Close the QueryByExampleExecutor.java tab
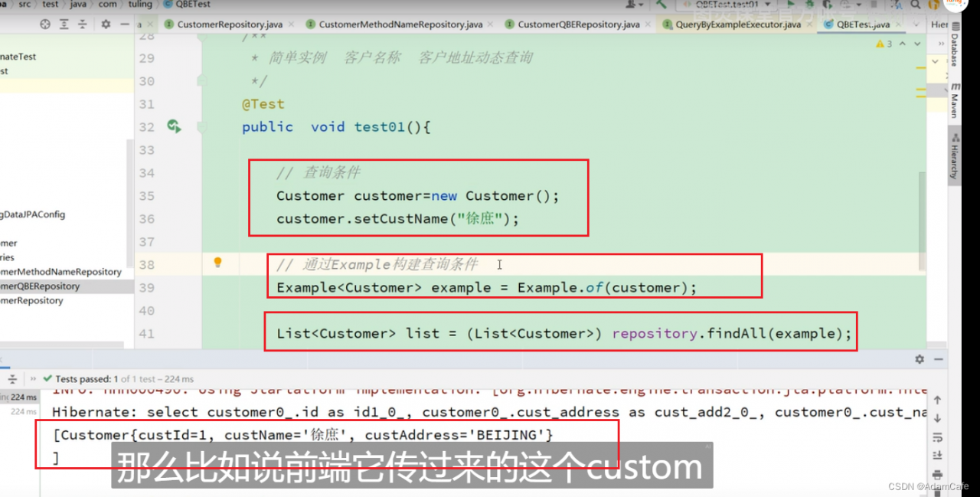 click(x=809, y=25)
